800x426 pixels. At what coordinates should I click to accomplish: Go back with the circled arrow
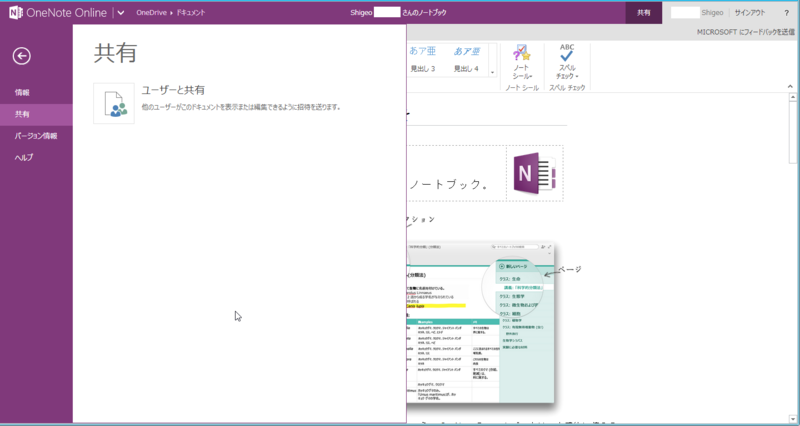click(x=21, y=56)
